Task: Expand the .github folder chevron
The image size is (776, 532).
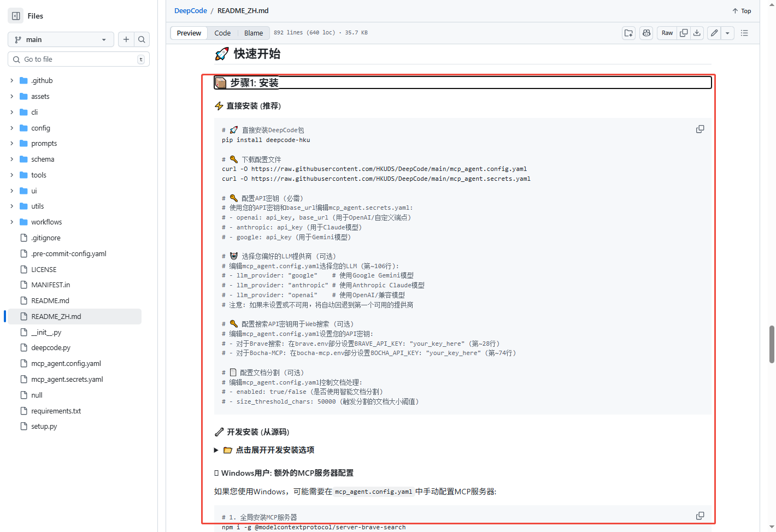Action: [11, 80]
